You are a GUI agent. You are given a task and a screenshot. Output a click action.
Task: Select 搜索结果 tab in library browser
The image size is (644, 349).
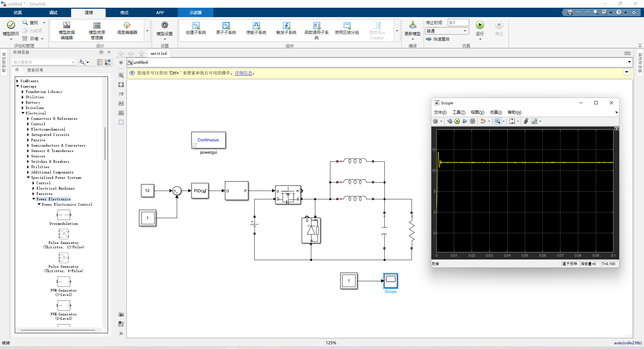pos(35,70)
